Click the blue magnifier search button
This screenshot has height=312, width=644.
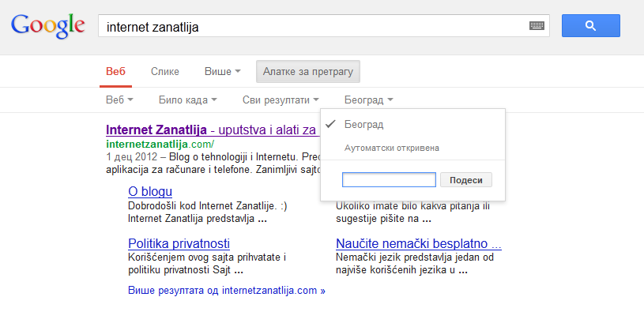[590, 26]
